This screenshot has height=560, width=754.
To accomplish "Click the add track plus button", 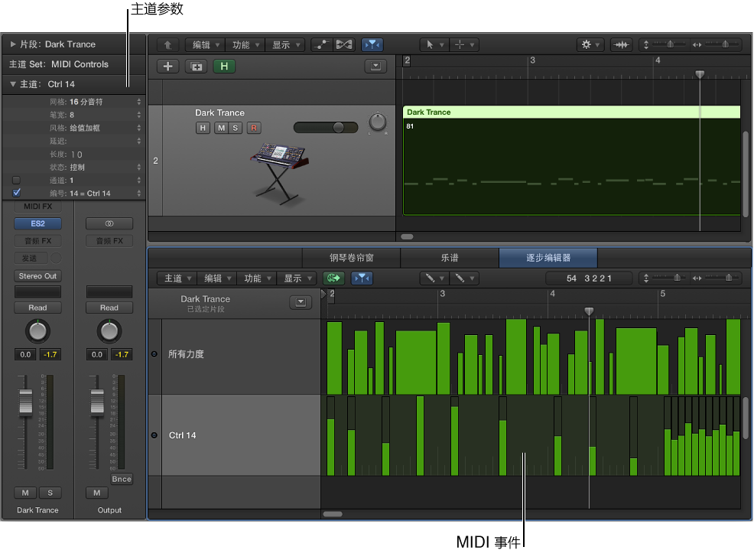I will 168,67.
